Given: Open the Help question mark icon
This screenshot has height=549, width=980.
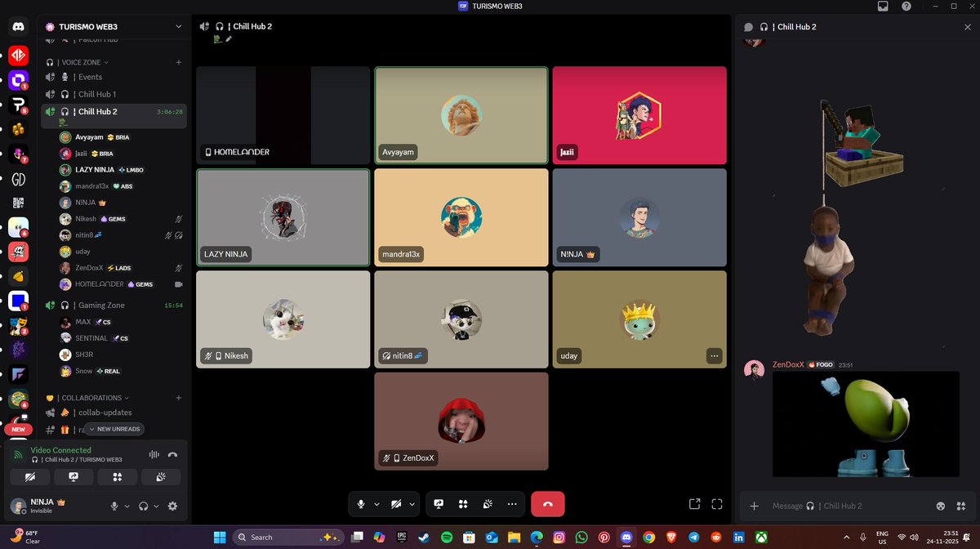Looking at the screenshot, I should (906, 6).
